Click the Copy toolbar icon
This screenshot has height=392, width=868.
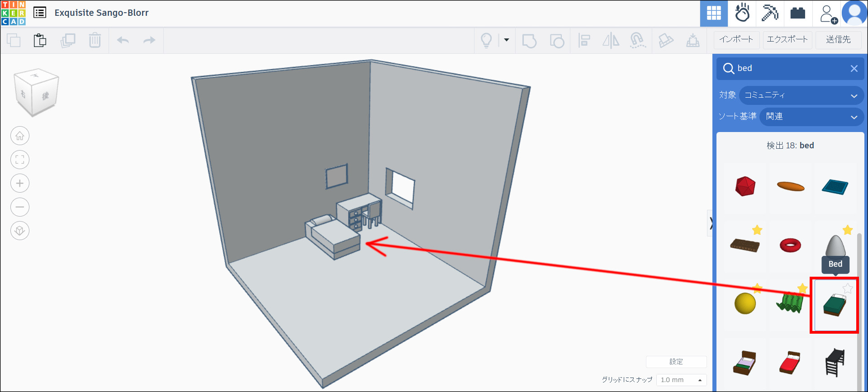point(14,40)
